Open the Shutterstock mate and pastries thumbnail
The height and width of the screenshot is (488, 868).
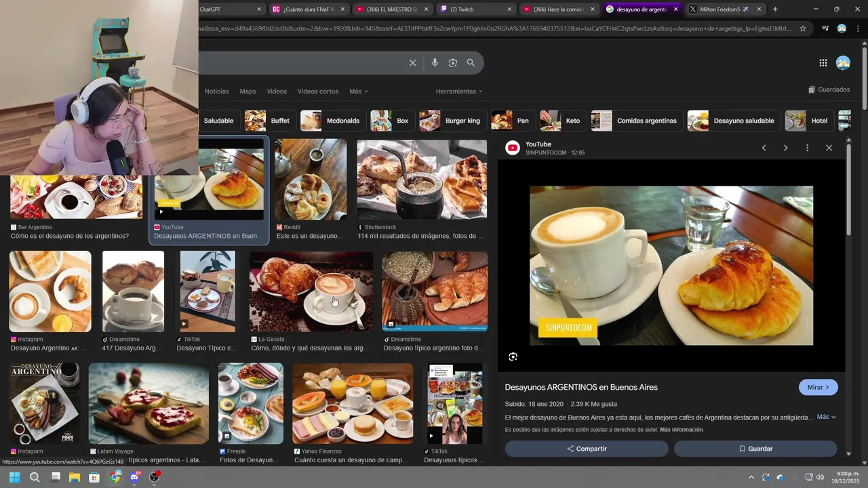(422, 180)
